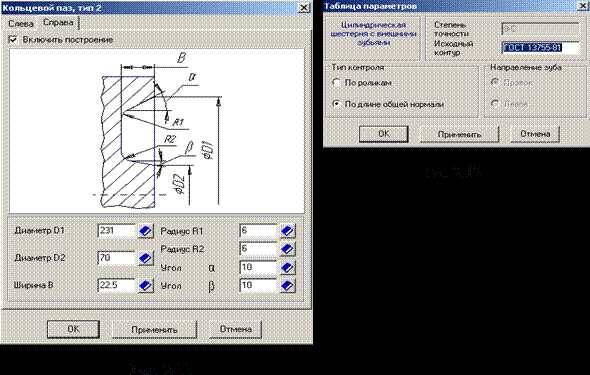Click the Ширина B value field

(117, 285)
